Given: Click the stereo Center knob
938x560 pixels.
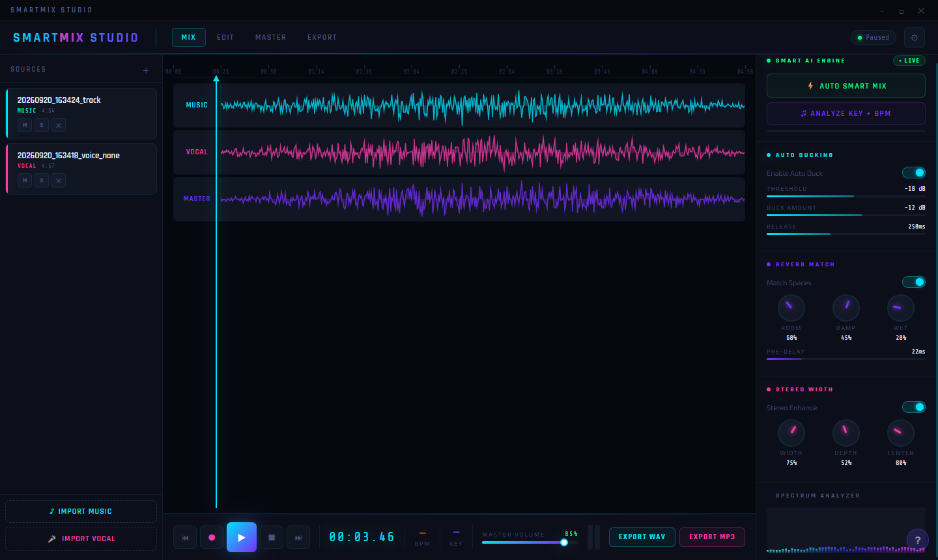Looking at the screenshot, I should [901, 433].
